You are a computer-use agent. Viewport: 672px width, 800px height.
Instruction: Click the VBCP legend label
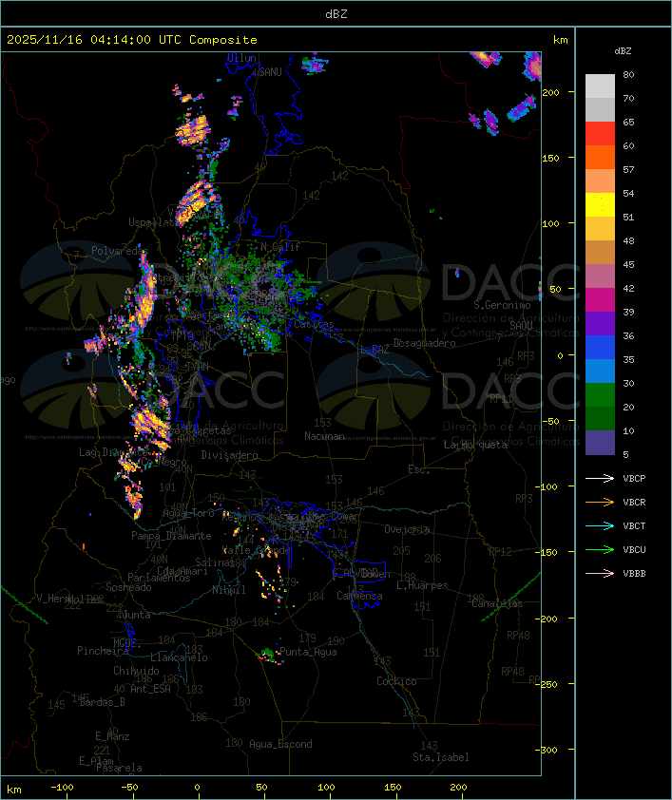634,479
